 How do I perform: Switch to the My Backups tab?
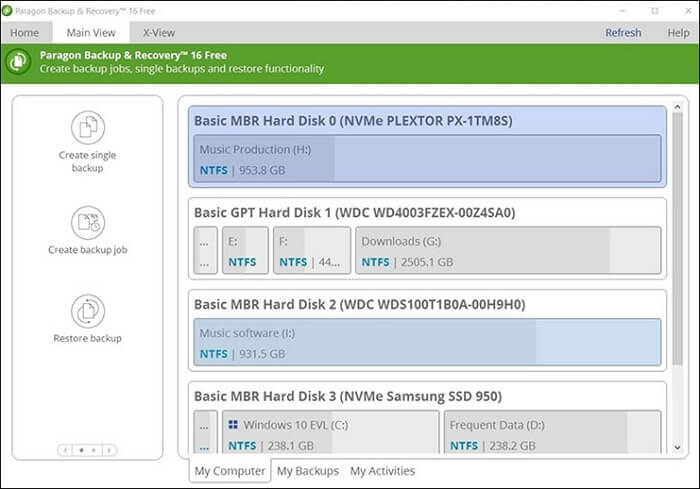307,471
